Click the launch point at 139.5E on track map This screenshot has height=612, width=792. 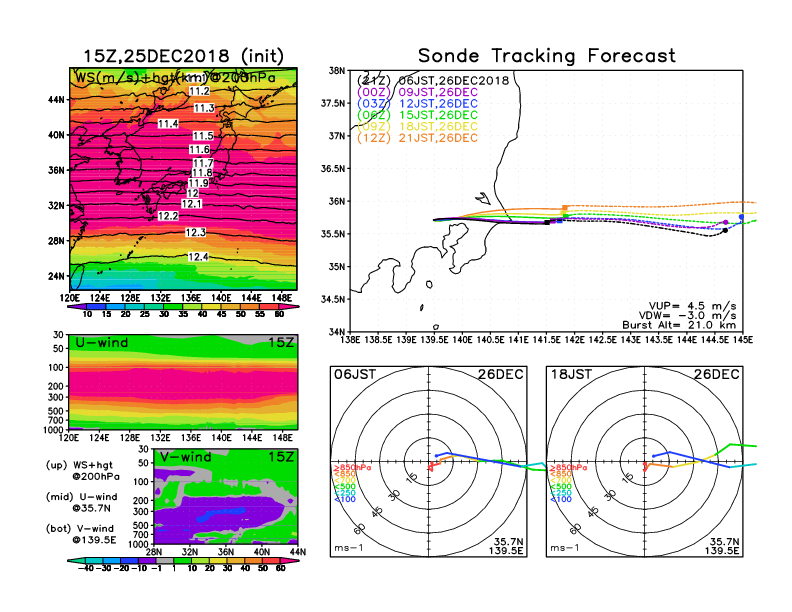(x=434, y=220)
